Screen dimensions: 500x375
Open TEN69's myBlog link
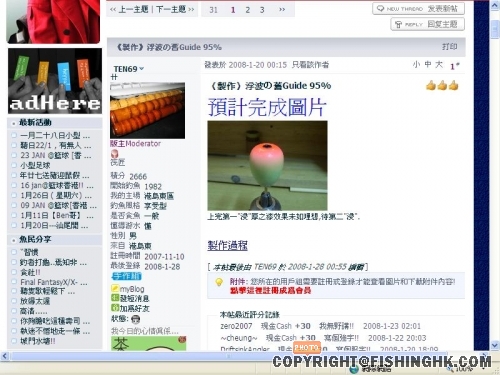tap(132, 289)
